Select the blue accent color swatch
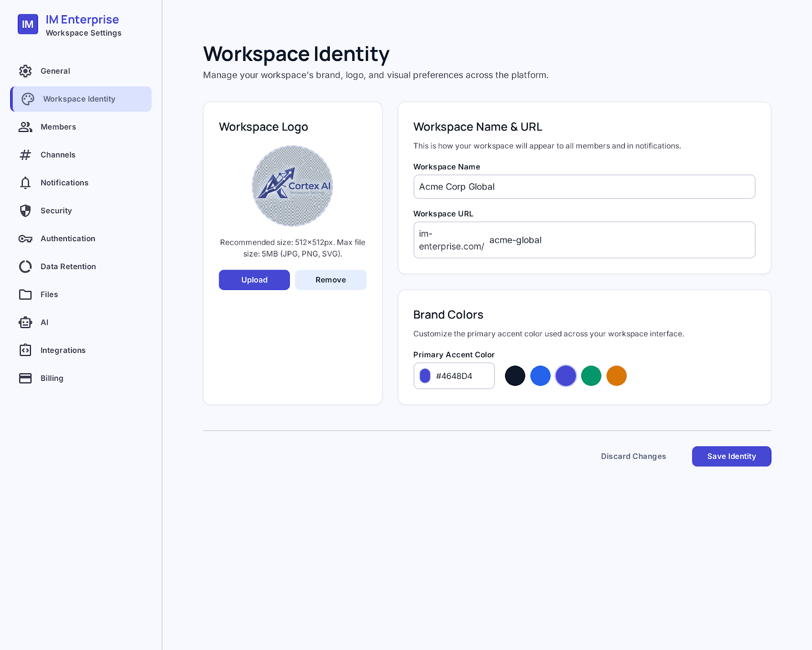 tap(540, 376)
